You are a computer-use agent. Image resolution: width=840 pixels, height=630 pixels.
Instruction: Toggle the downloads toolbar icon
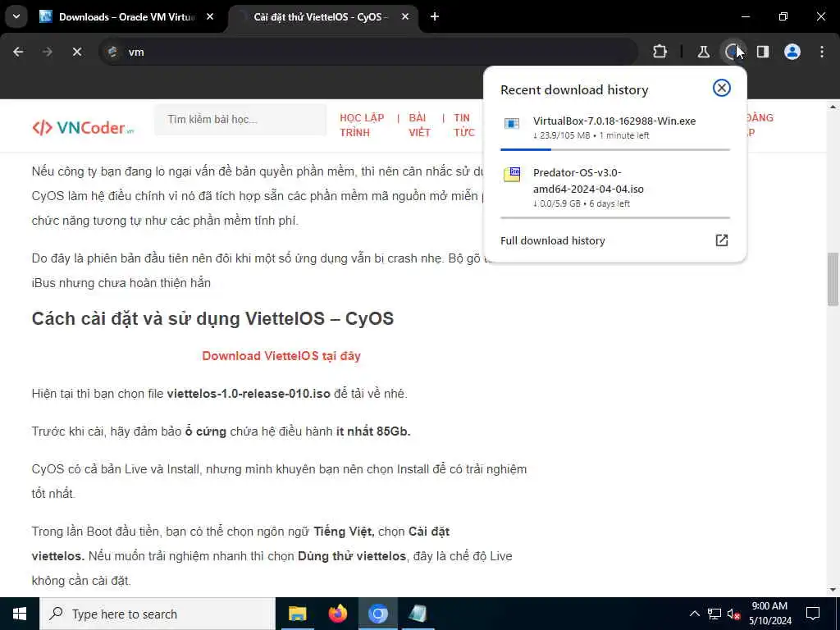pos(733,52)
